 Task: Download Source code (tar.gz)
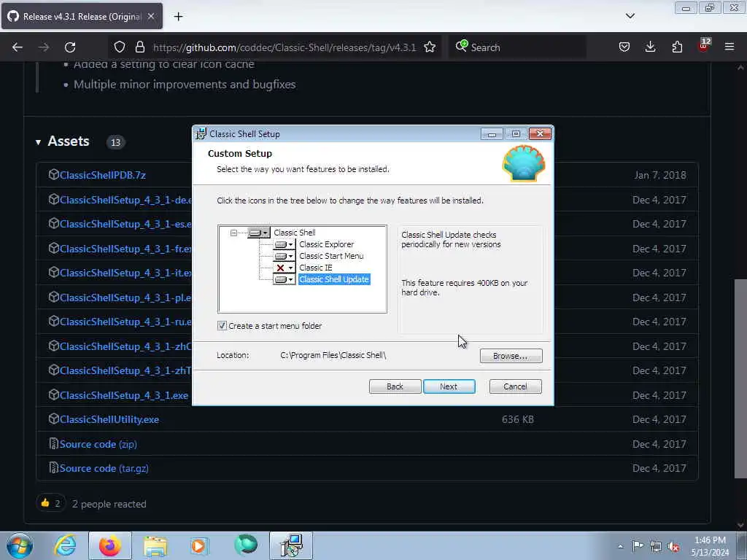click(104, 469)
